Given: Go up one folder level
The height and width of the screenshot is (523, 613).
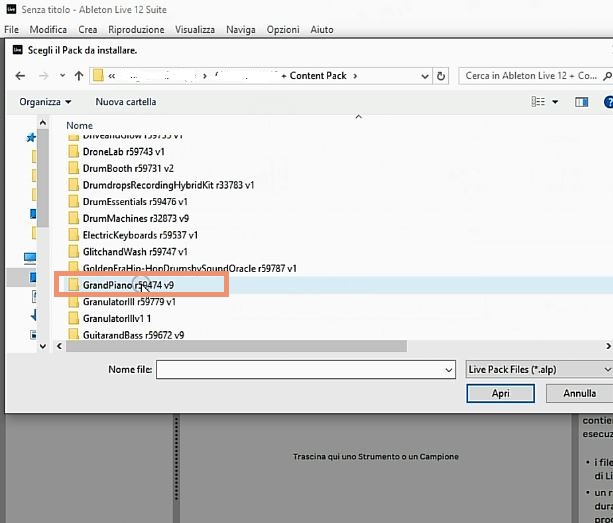Looking at the screenshot, I should point(79,75).
